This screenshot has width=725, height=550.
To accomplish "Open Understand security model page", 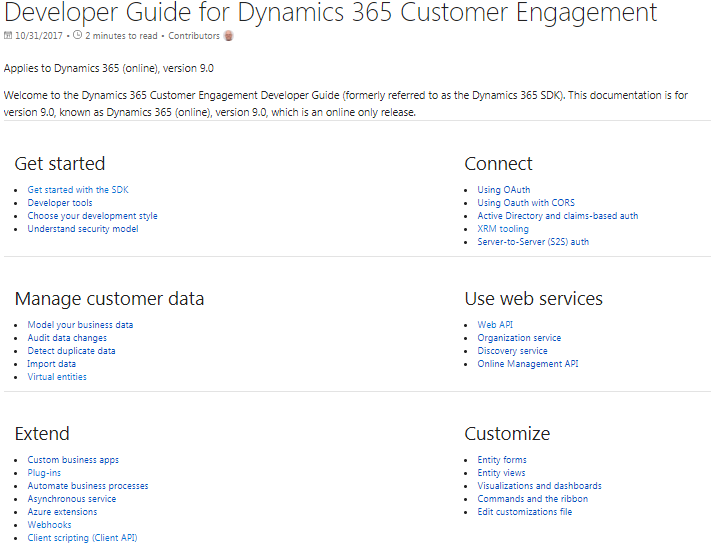I will click(x=83, y=229).
